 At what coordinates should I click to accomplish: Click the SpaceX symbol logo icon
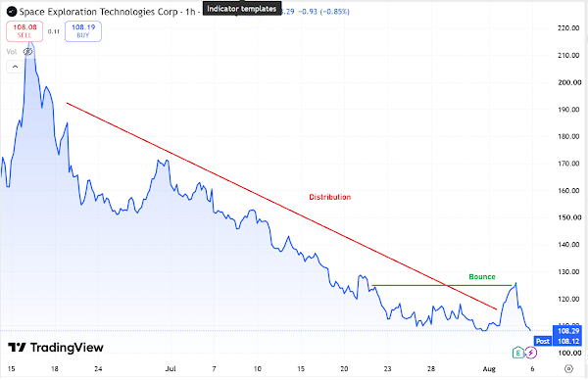click(12, 12)
